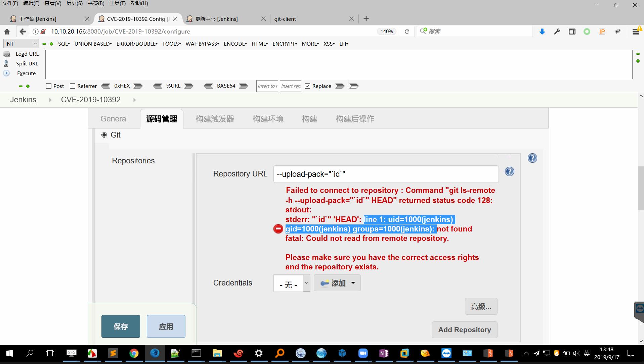Click the green circle extension icon
644x364 pixels.
coord(587,32)
